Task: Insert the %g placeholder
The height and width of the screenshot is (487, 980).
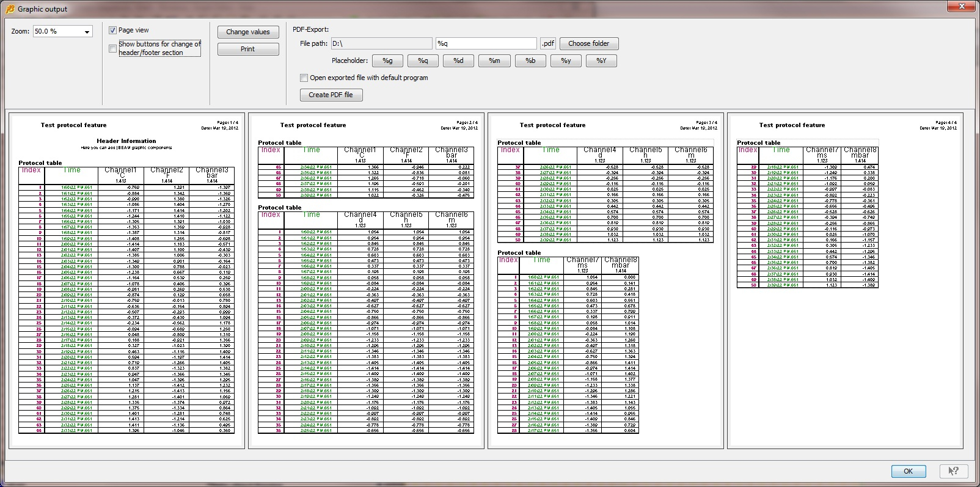Action: tap(387, 60)
